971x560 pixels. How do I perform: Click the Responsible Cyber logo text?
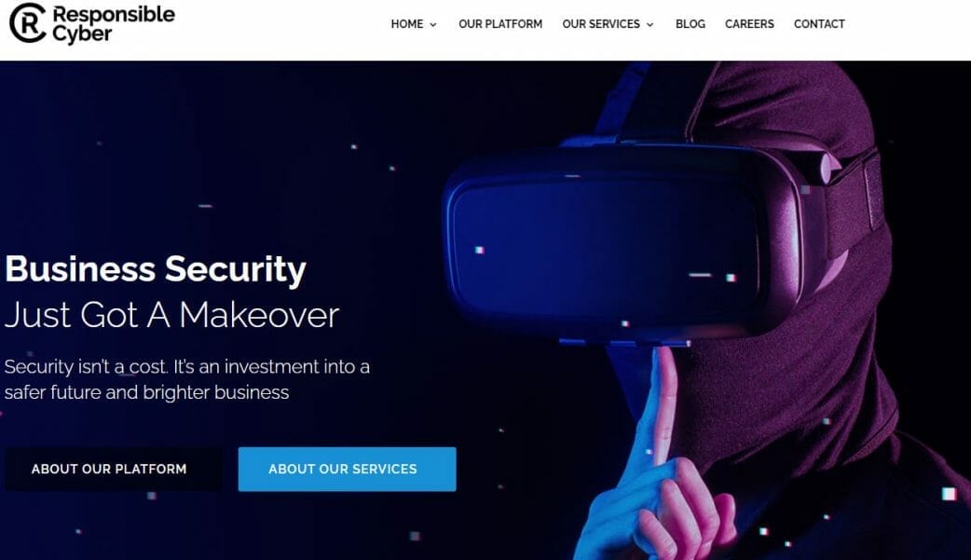pos(114,24)
